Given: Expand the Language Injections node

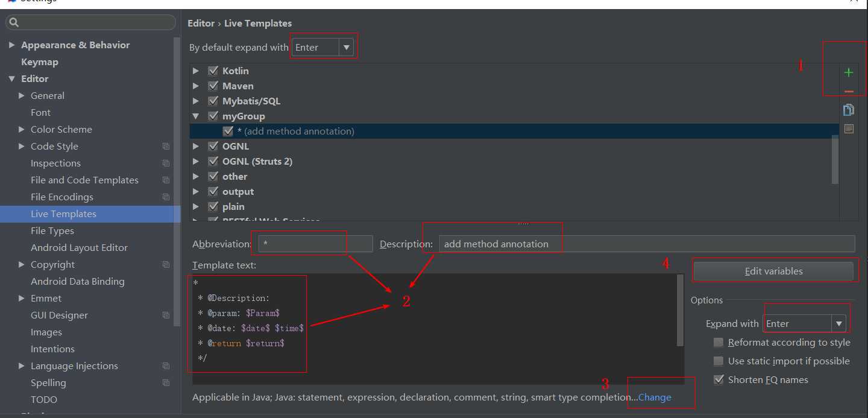Looking at the screenshot, I should pyautogui.click(x=22, y=366).
